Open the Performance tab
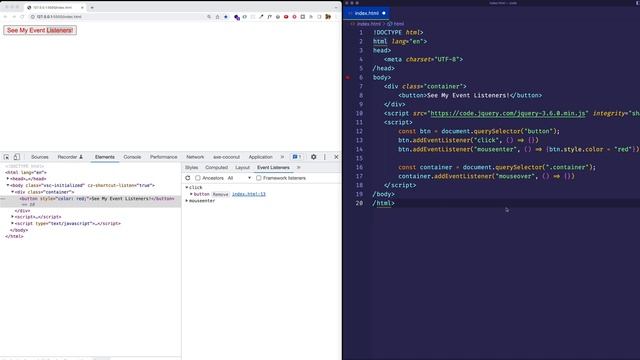This screenshot has height=360, width=640. coord(164,157)
